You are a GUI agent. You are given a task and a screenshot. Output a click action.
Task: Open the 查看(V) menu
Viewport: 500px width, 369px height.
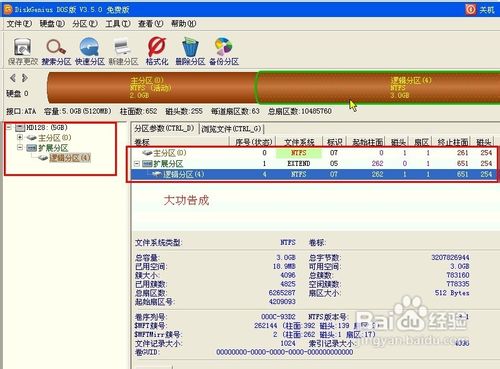pyautogui.click(x=151, y=24)
